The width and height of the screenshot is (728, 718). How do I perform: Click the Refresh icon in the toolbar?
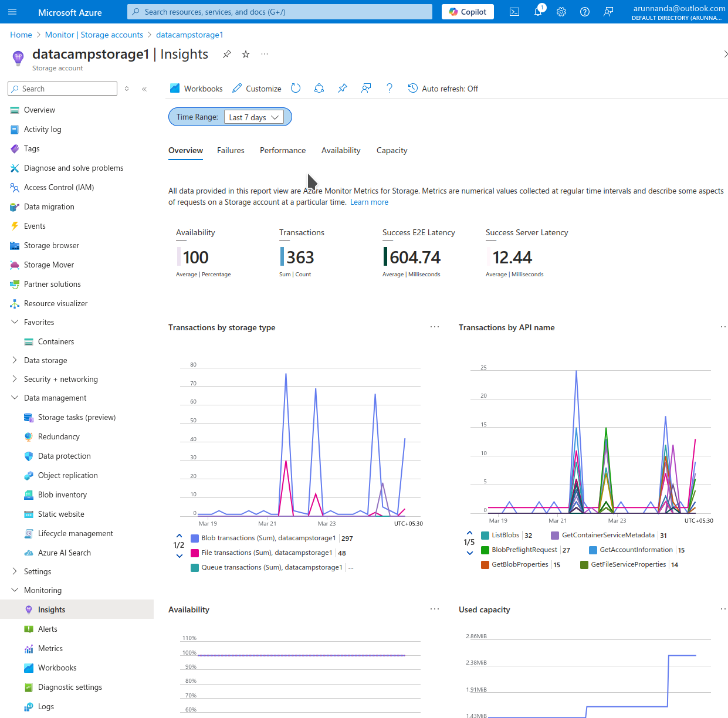pyautogui.click(x=296, y=88)
